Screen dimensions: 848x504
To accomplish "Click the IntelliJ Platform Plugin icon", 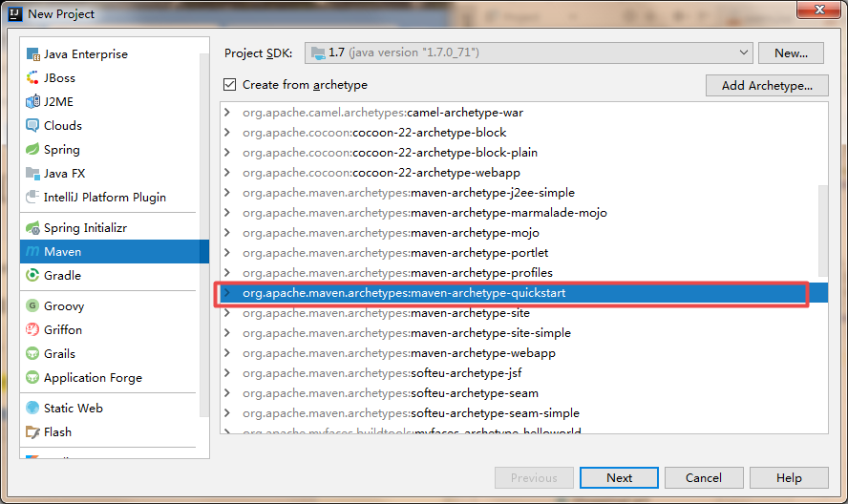I will tap(33, 197).
